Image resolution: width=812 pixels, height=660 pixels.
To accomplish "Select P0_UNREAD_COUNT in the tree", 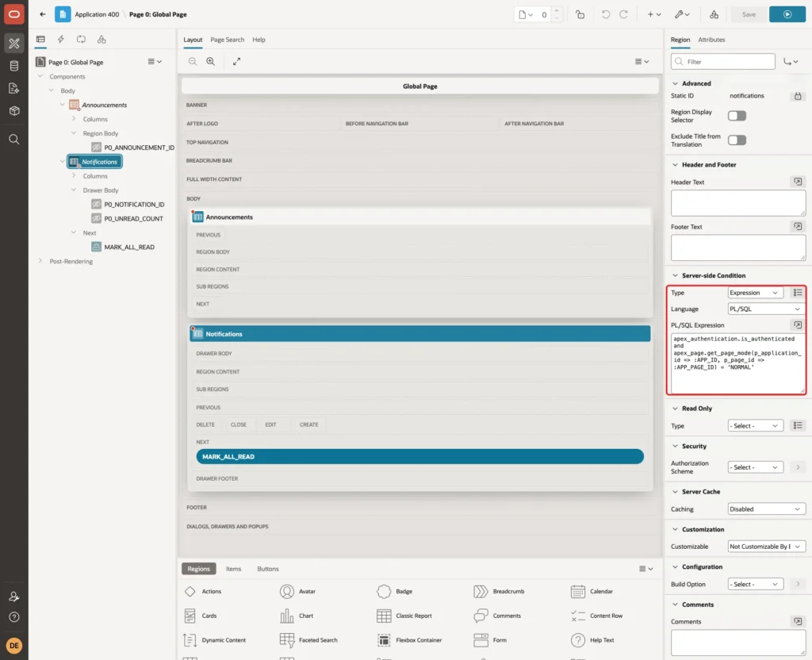I will (x=133, y=219).
